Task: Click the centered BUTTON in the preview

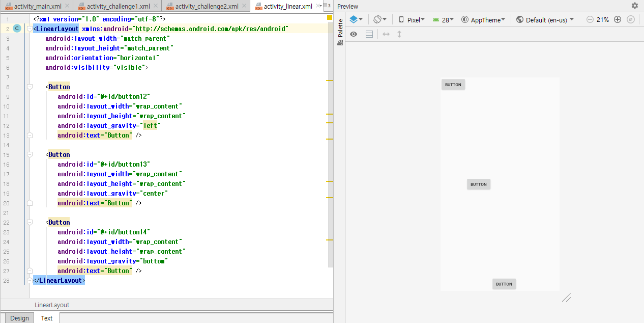Action: point(479,184)
